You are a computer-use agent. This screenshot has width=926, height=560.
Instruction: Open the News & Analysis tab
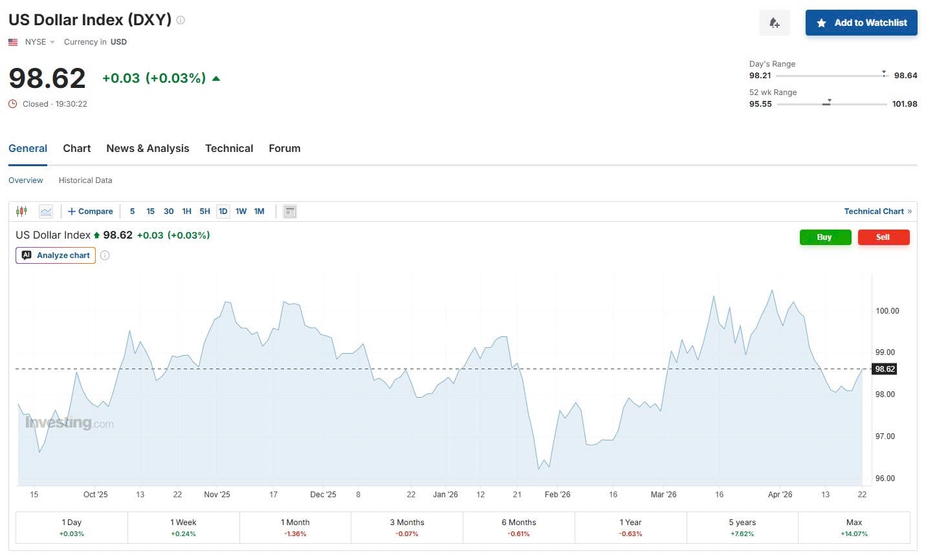click(x=148, y=149)
